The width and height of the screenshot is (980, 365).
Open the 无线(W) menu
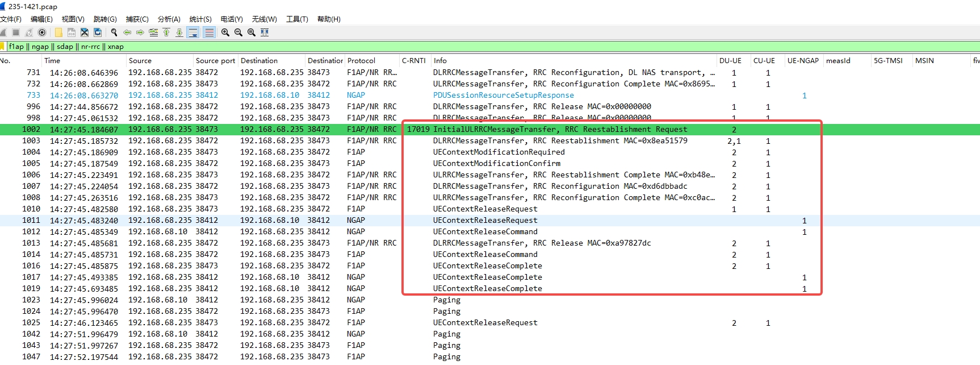point(265,19)
